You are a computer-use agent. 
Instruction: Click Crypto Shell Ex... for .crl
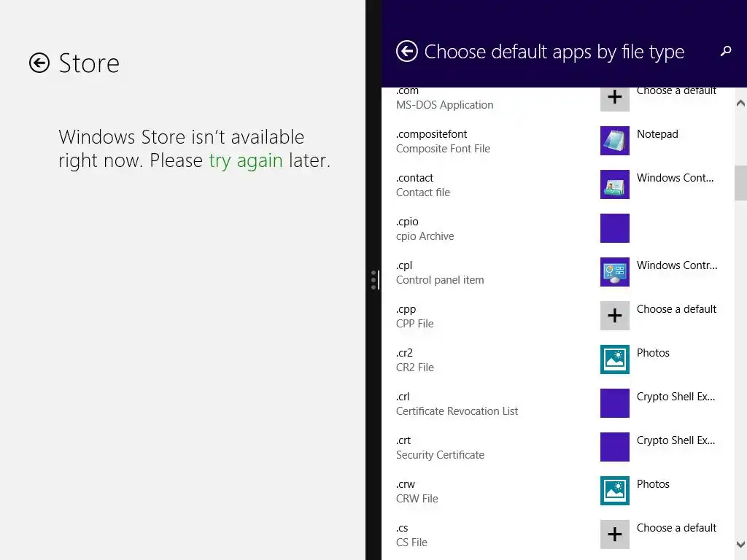pos(676,397)
